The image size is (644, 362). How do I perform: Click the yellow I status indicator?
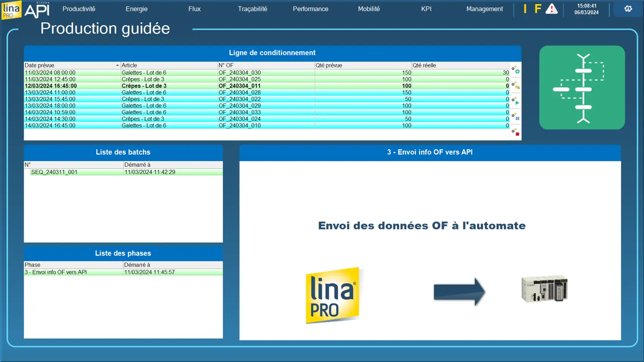(x=525, y=9)
